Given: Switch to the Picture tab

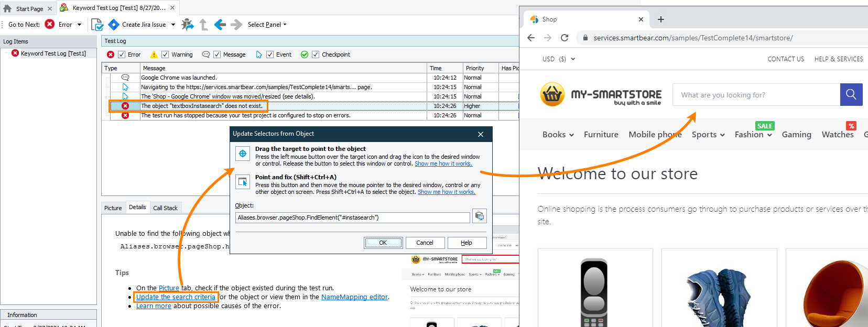Looking at the screenshot, I should pos(113,208).
